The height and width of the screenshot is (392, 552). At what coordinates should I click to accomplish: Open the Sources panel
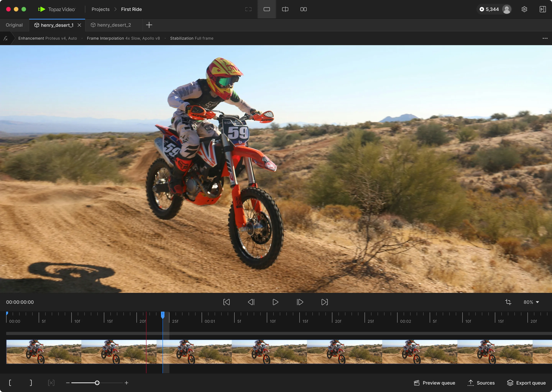[482, 383]
